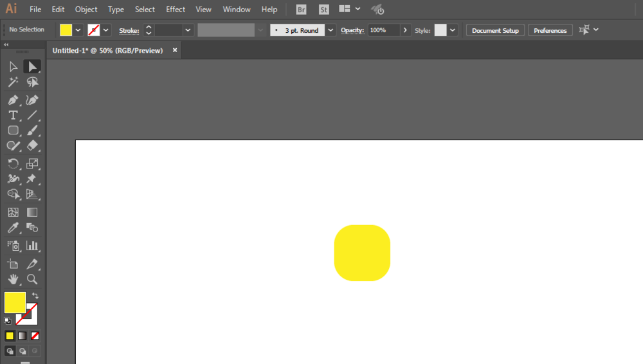The height and width of the screenshot is (364, 643).
Task: Select the Pen tool
Action: (x=13, y=100)
